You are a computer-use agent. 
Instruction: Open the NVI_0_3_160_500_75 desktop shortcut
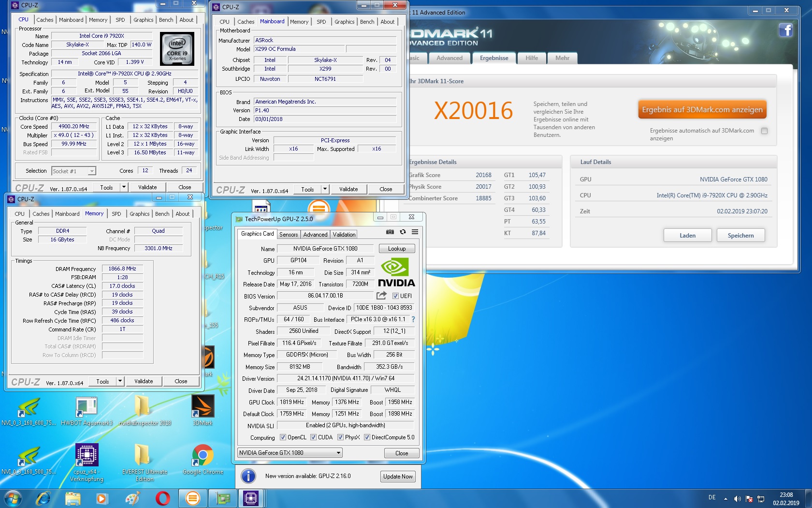(29, 459)
